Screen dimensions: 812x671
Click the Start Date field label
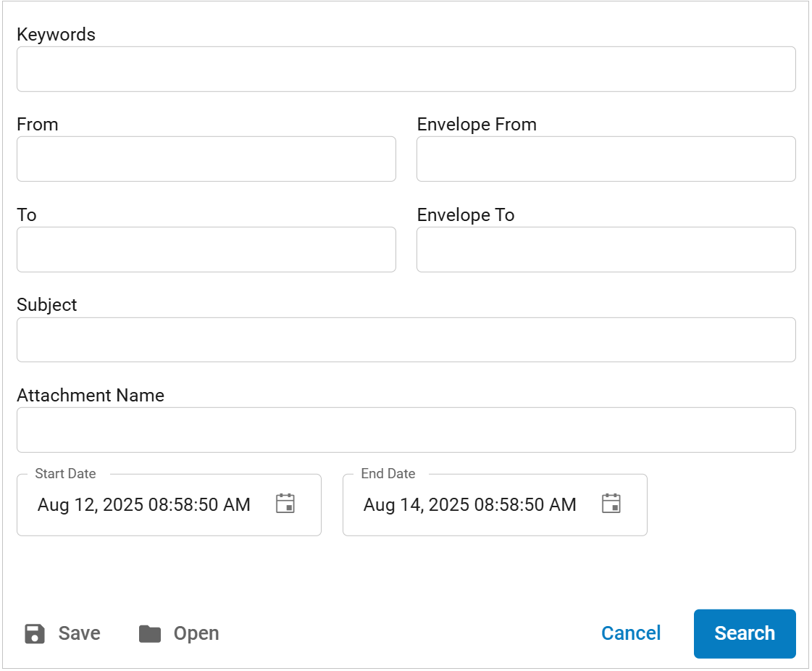65,474
